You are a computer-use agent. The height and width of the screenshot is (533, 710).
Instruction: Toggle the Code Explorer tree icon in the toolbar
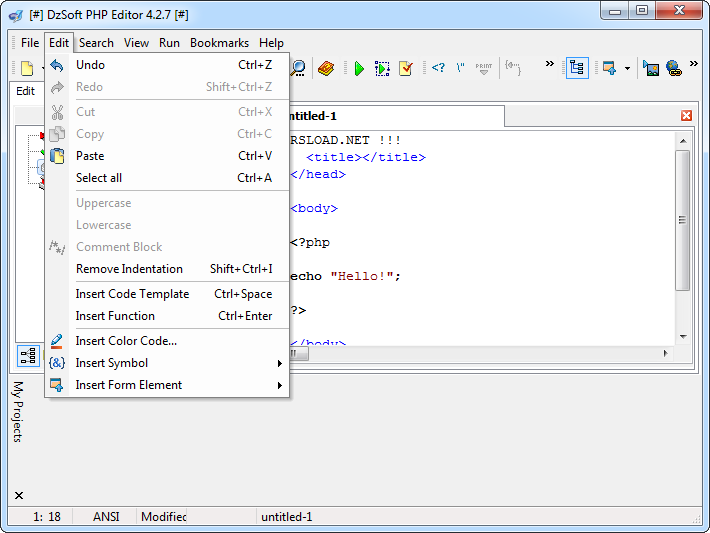tap(577, 68)
